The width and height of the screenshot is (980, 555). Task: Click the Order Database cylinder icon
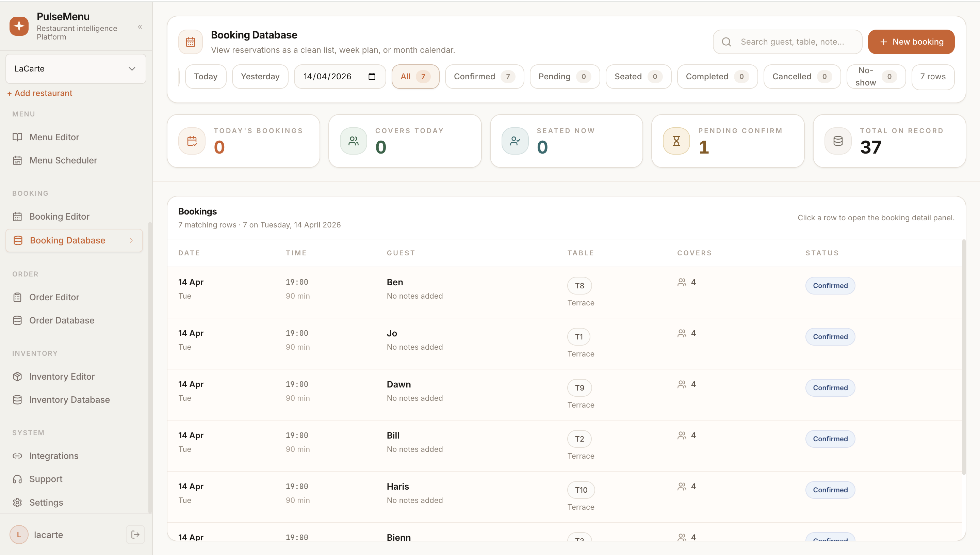17,321
